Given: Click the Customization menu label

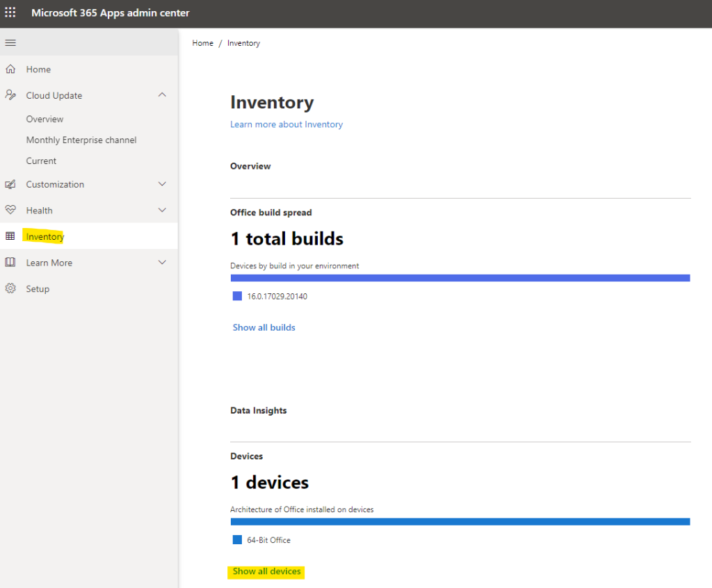Looking at the screenshot, I should pyautogui.click(x=55, y=184).
